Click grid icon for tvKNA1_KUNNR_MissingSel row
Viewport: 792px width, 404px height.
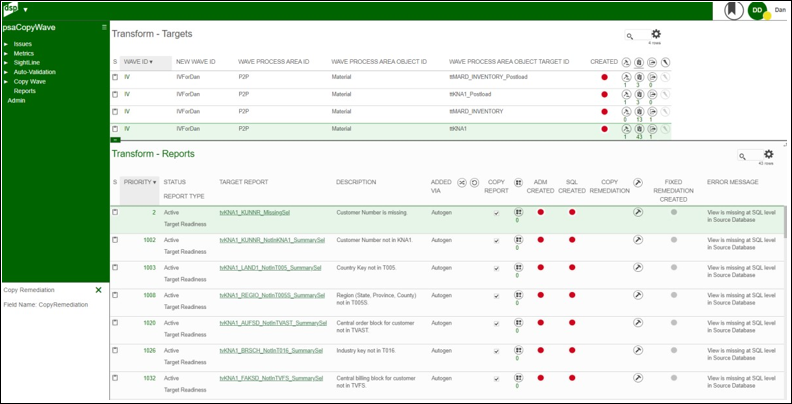coord(518,213)
